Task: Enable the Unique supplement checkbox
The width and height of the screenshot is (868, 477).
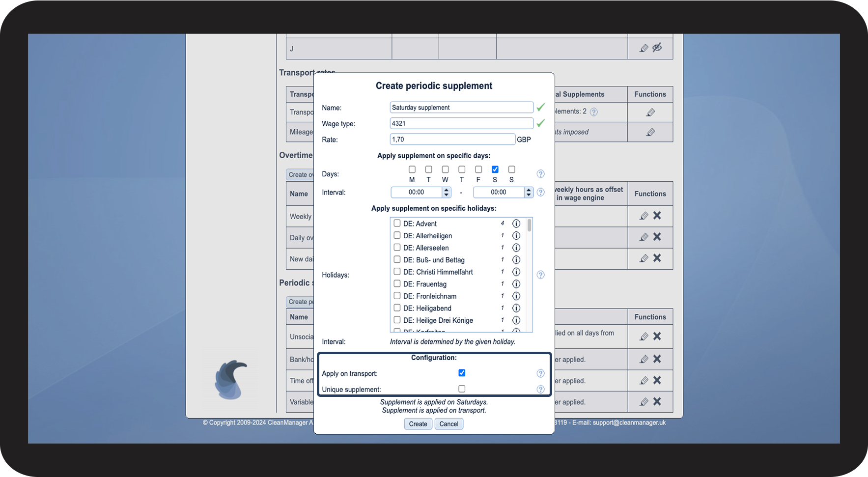Action: click(462, 389)
